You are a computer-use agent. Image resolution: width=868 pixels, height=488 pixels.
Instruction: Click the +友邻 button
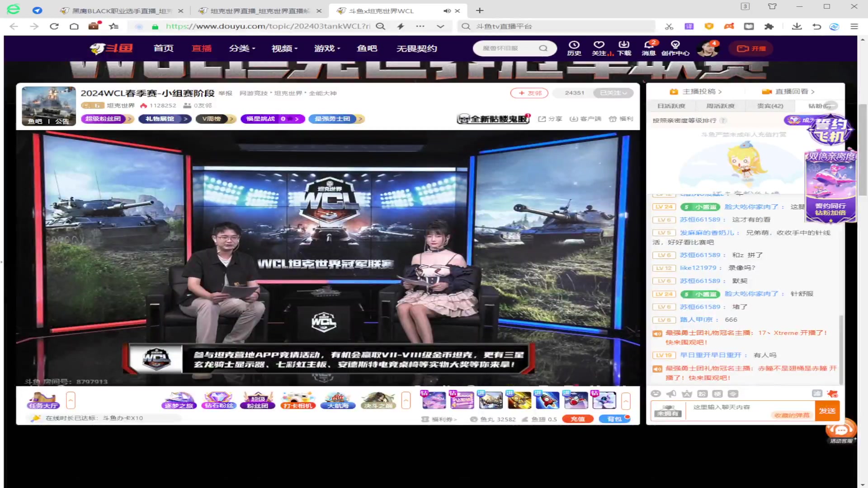[x=529, y=93]
